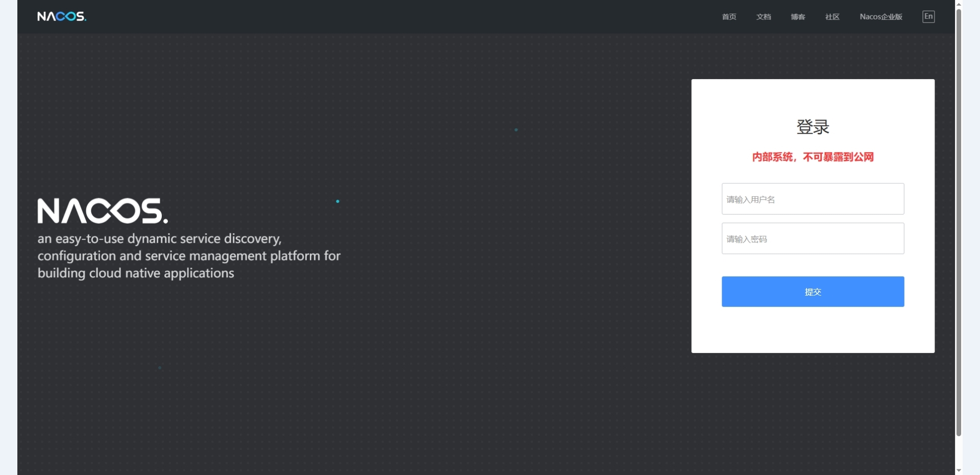Click the small NACOS logo in header
Viewport: 980px width, 475px height.
click(62, 16)
